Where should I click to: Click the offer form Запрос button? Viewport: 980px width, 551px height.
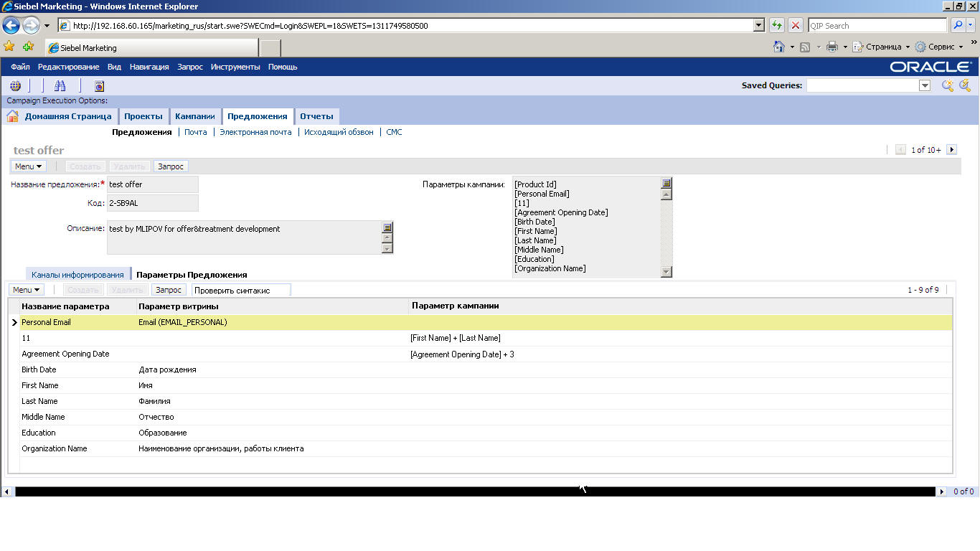(171, 166)
